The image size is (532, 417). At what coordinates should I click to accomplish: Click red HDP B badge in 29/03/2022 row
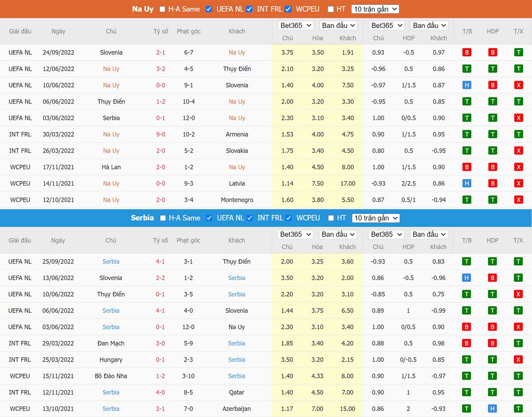point(492,343)
